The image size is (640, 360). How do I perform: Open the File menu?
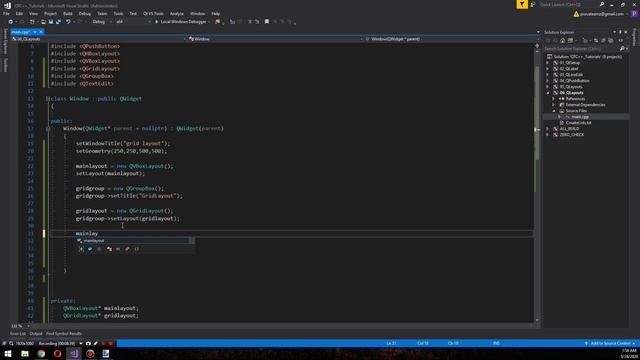[x=6, y=13]
